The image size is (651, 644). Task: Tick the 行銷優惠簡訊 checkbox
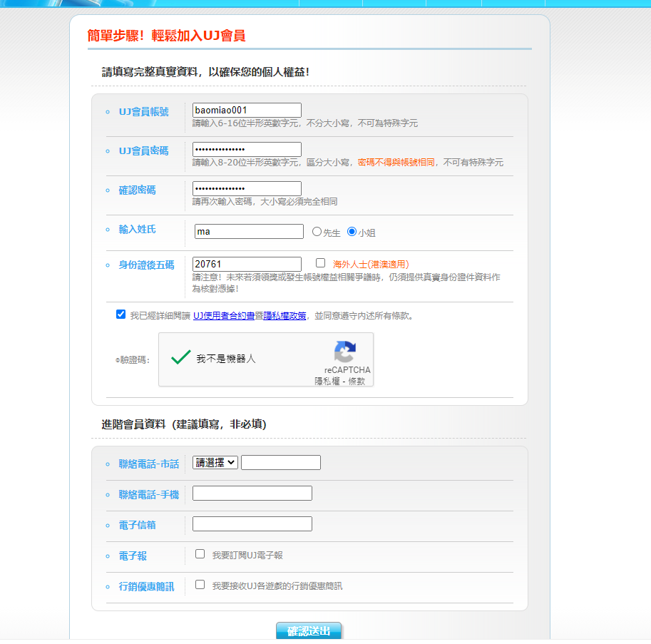tap(200, 585)
